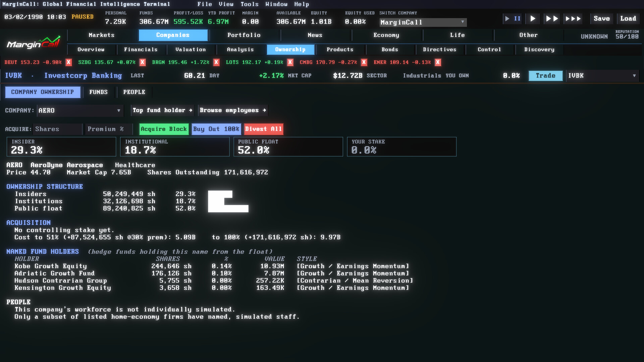Remove ENER ticker from watchlist
Screen dimensions: 644x362
(x=438, y=62)
